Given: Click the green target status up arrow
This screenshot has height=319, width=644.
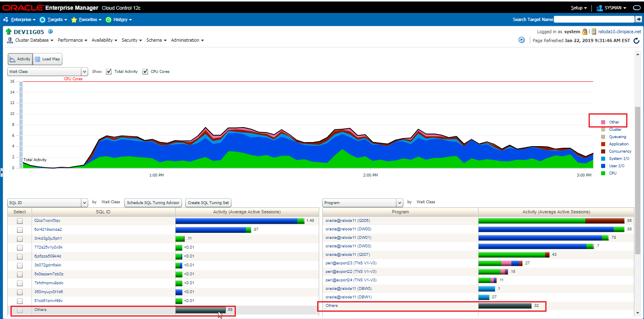Looking at the screenshot, I should coord(8,32).
